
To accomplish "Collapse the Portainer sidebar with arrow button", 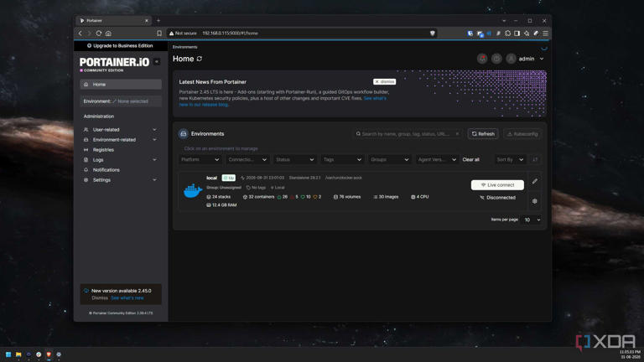I will (157, 62).
